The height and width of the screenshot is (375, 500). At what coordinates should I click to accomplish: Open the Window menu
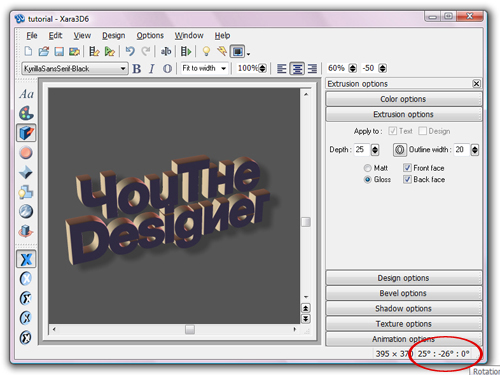click(x=189, y=35)
